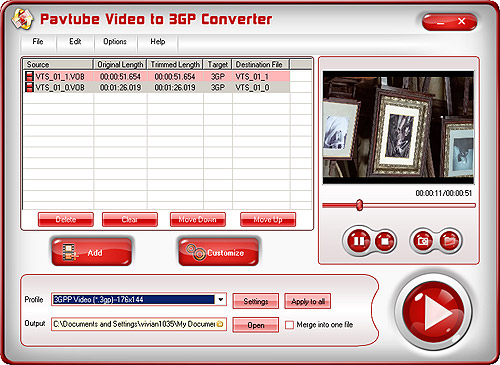Select the 3GPP Video profile combo box
Viewport: 500px width, 365px height.
tap(139, 299)
